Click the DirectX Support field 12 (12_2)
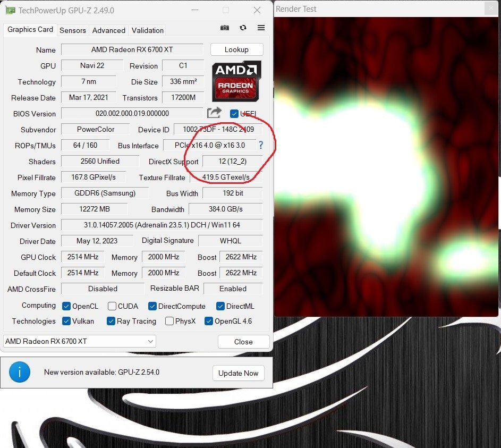 (233, 162)
